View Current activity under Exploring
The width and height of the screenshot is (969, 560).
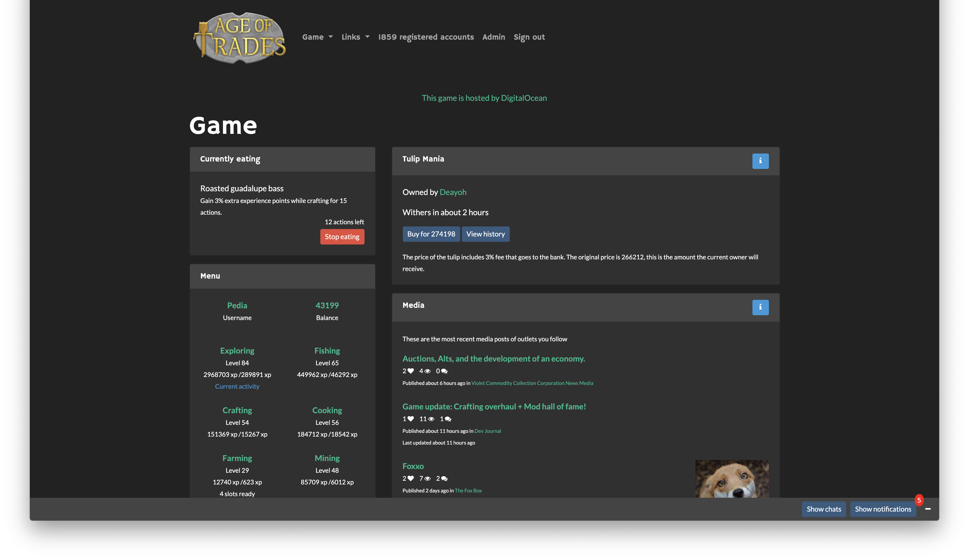click(x=237, y=386)
